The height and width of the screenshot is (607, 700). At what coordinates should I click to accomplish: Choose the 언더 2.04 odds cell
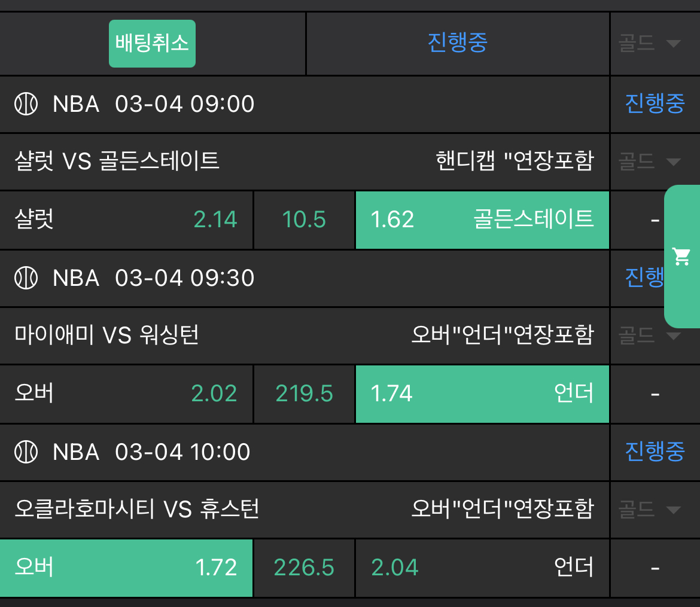482,568
